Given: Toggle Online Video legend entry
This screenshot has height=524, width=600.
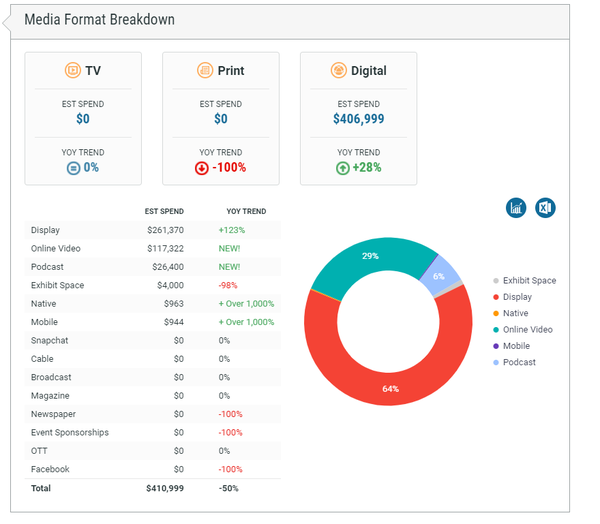Looking at the screenshot, I should point(523,330).
